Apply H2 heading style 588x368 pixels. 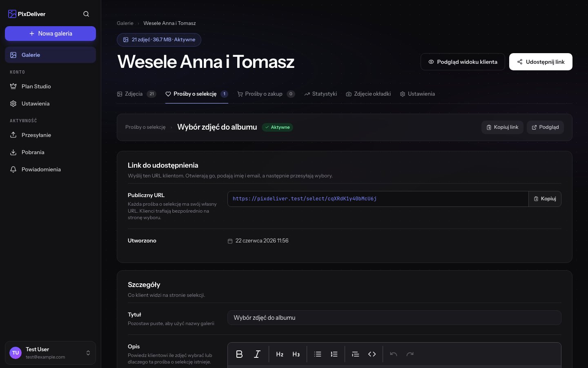pyautogui.click(x=280, y=354)
